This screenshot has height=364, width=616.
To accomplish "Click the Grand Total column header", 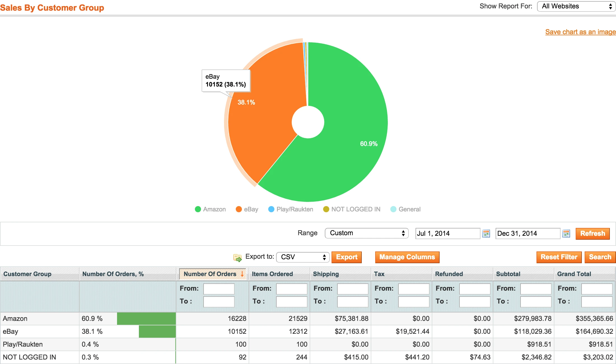I will click(x=574, y=274).
